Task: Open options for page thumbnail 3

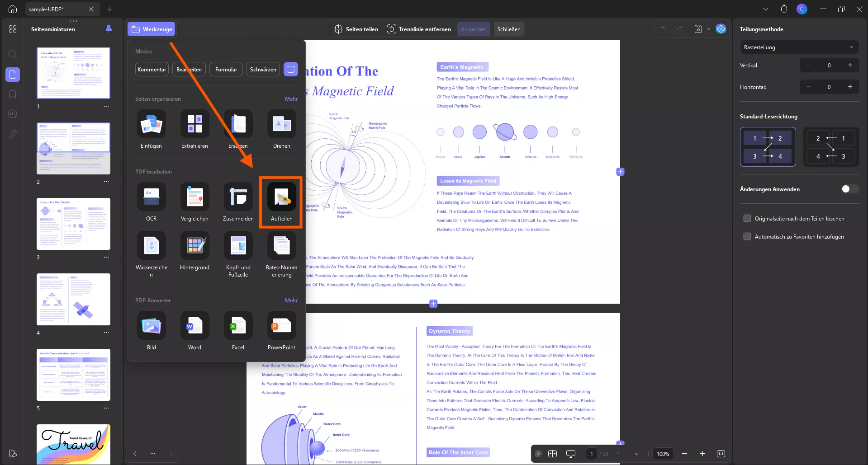Action: pyautogui.click(x=106, y=257)
